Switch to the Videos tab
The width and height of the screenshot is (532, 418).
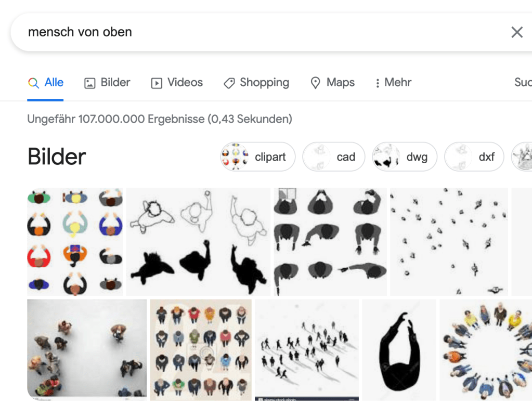[x=177, y=83]
